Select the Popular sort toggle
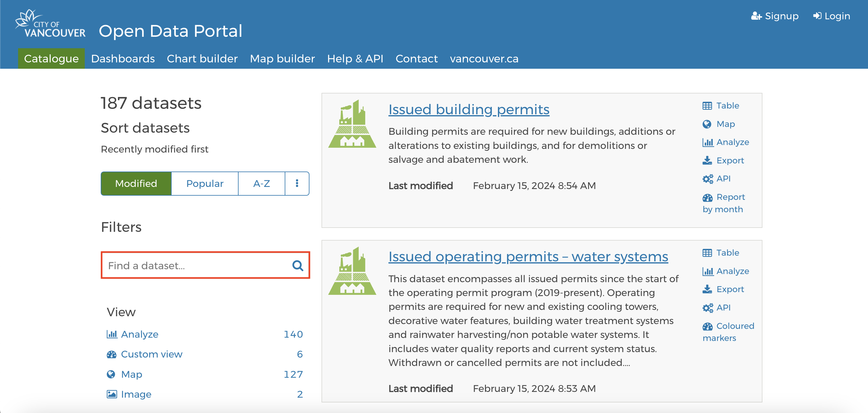 coord(204,183)
